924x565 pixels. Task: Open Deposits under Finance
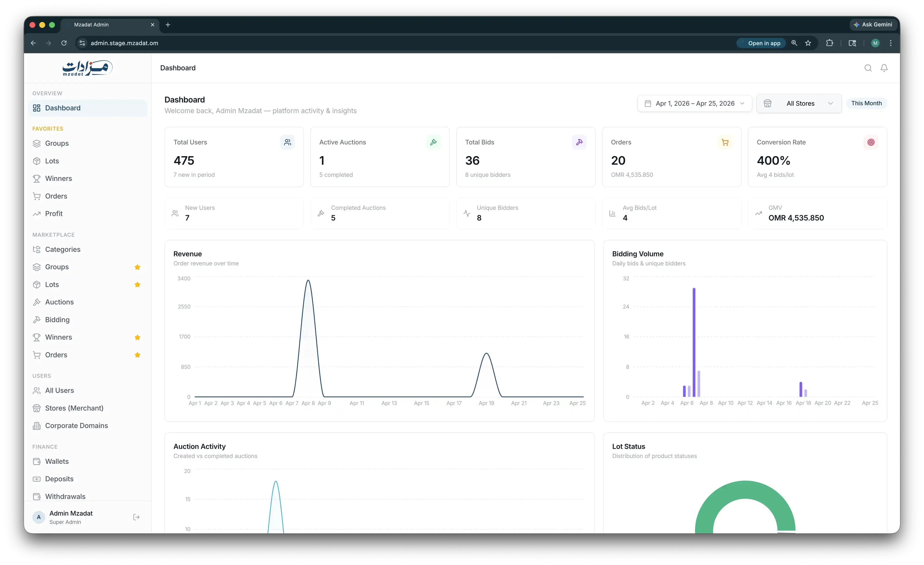click(88, 479)
